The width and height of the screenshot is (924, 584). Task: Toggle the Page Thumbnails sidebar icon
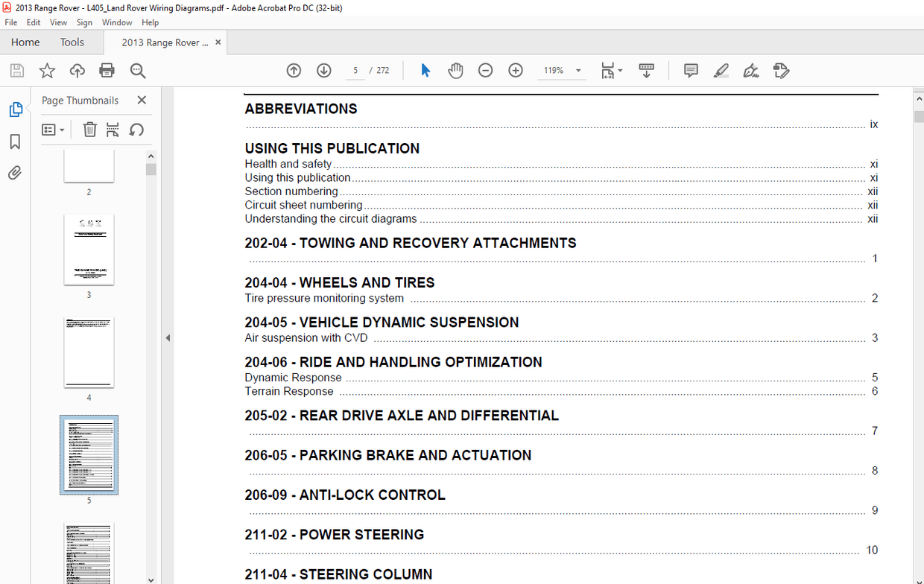point(15,110)
